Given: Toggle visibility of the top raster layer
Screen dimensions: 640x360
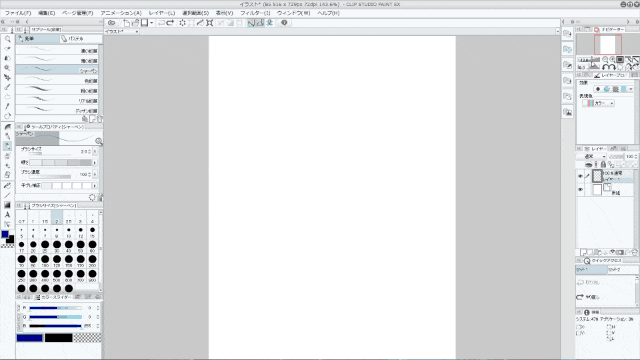Looking at the screenshot, I should click(580, 176).
